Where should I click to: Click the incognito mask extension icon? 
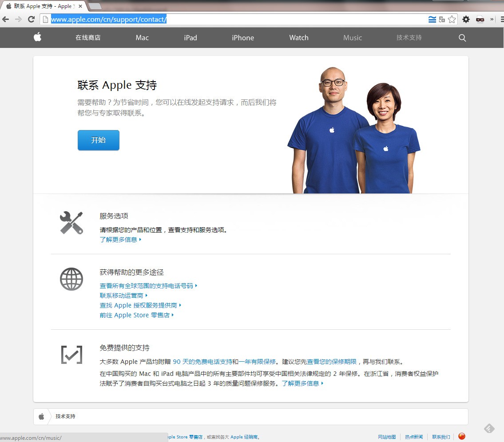[x=480, y=19]
